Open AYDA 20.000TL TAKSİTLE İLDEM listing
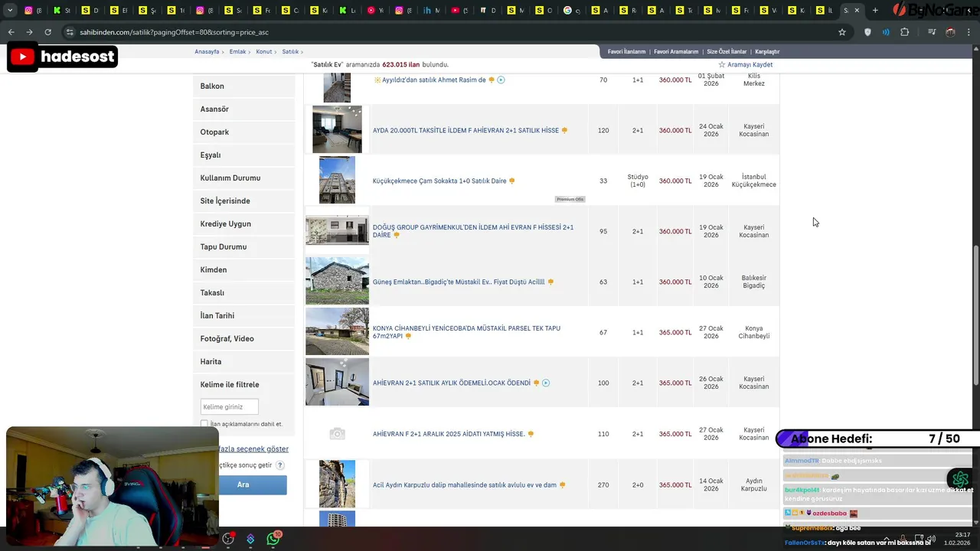980x551 pixels. click(465, 131)
